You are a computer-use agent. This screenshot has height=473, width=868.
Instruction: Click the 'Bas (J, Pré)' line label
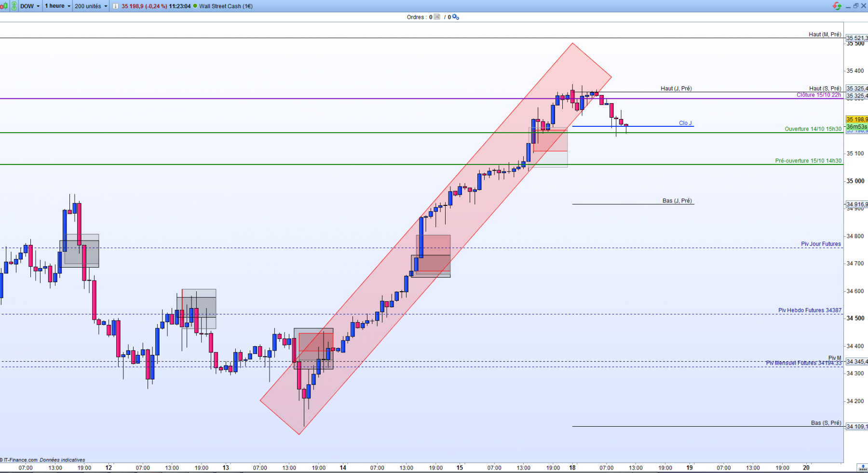677,201
